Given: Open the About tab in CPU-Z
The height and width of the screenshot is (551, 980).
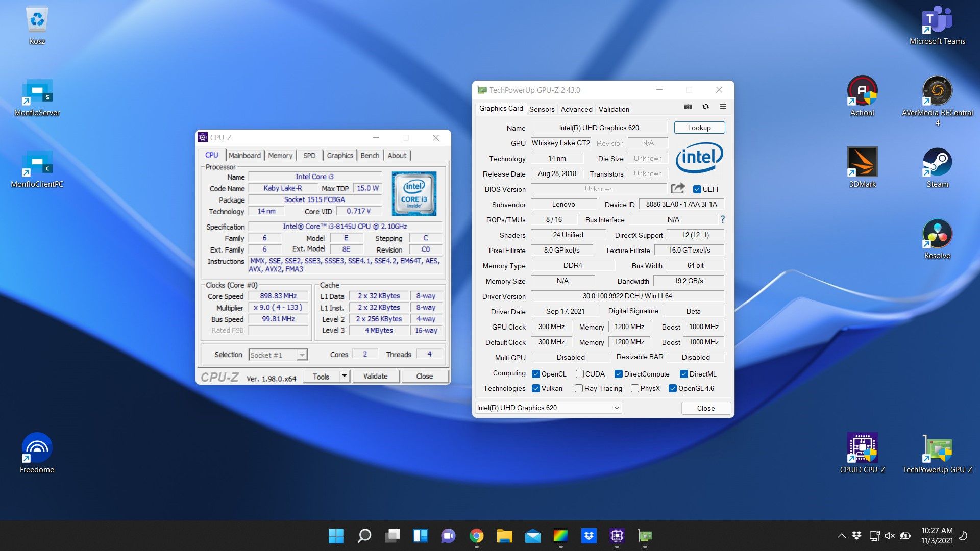Looking at the screenshot, I should [397, 155].
